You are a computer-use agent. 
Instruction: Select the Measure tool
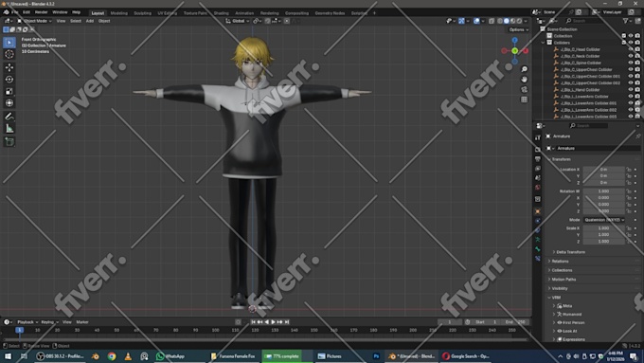tap(9, 129)
